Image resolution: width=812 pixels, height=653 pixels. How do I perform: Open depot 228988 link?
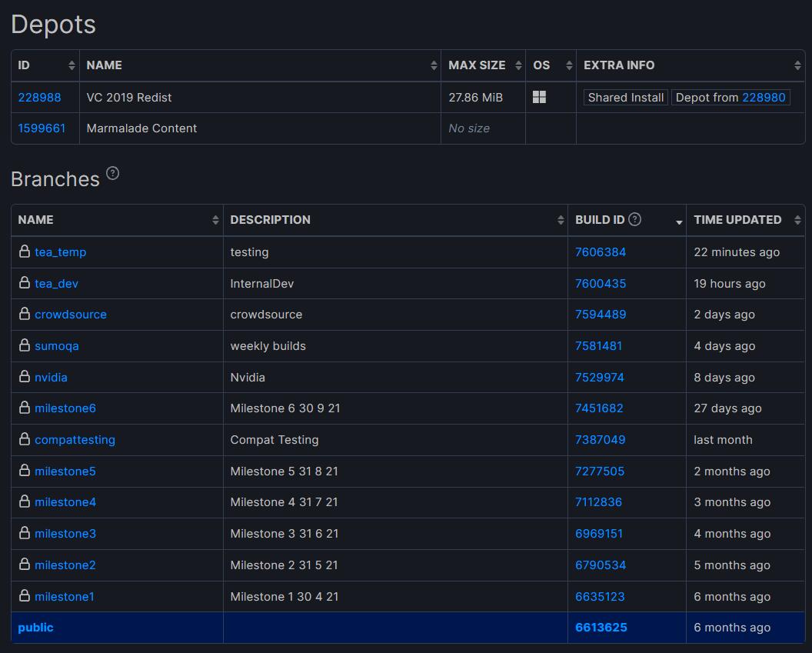[39, 98]
